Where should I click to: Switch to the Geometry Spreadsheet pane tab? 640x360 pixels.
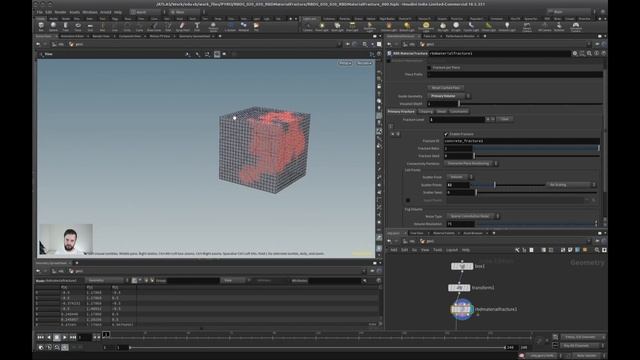point(194,36)
